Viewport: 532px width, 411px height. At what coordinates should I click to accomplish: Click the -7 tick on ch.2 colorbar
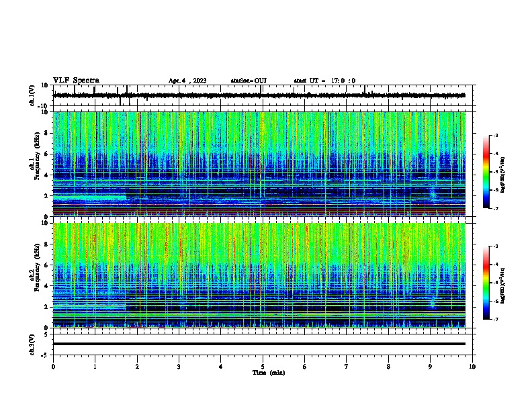(495, 319)
